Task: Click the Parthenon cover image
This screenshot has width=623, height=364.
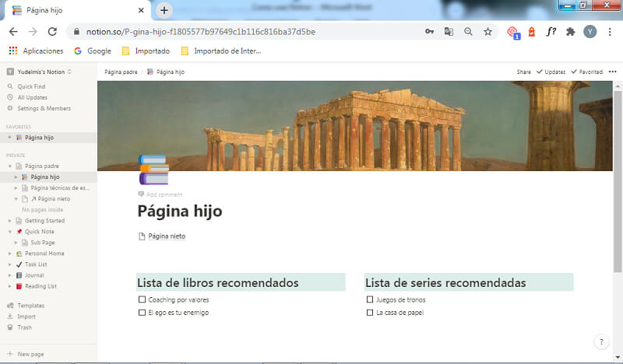Action: [355, 126]
